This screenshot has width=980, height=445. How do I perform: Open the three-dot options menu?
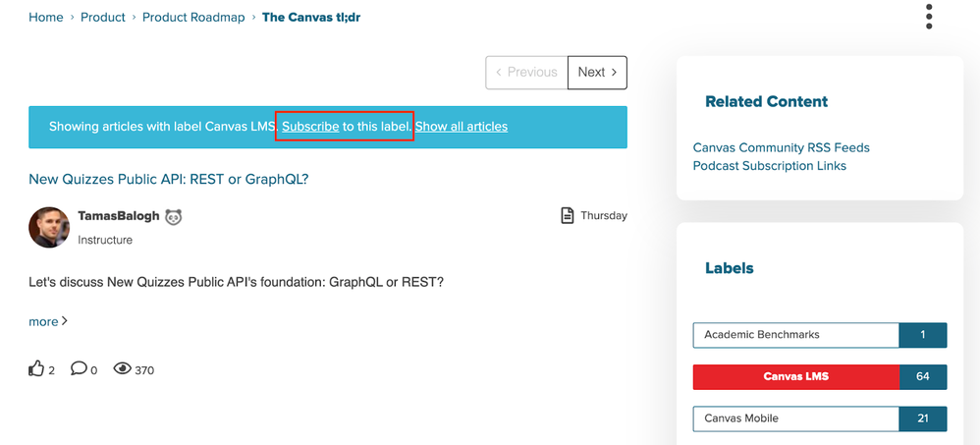(x=929, y=17)
